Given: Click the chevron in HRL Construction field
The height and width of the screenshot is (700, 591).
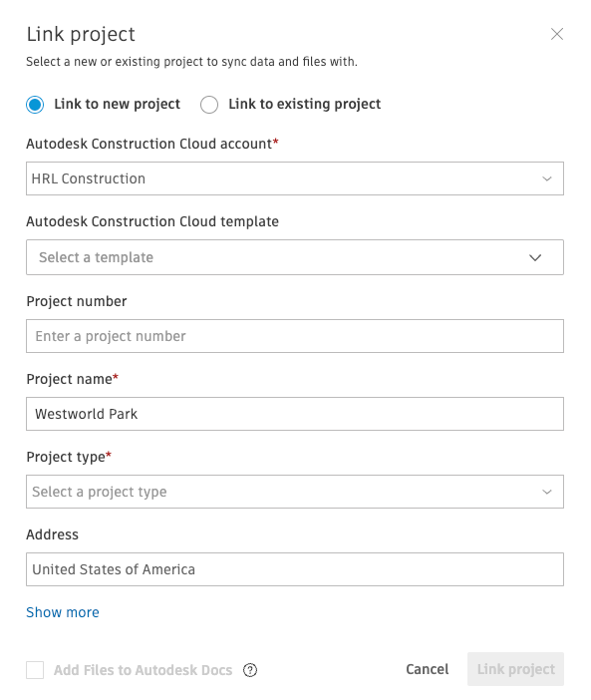Looking at the screenshot, I should pos(547,178).
